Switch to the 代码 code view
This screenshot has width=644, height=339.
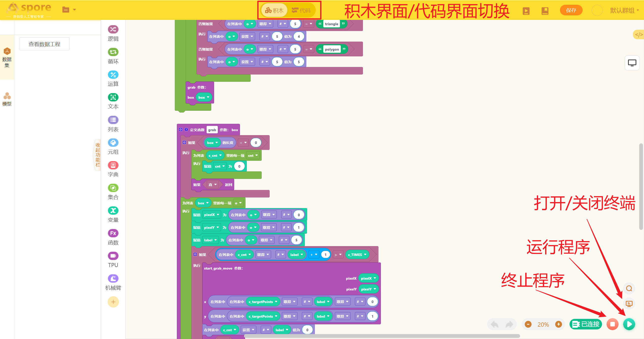[x=301, y=10]
